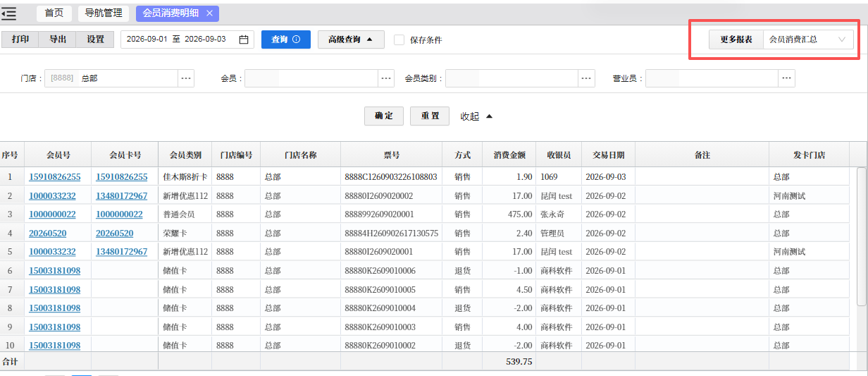Click the 导出 button
This screenshot has height=376, width=868.
tap(58, 40)
